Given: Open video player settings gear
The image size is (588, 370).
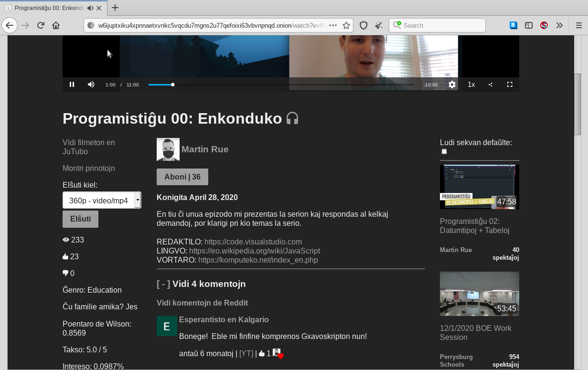Looking at the screenshot, I should tap(452, 85).
